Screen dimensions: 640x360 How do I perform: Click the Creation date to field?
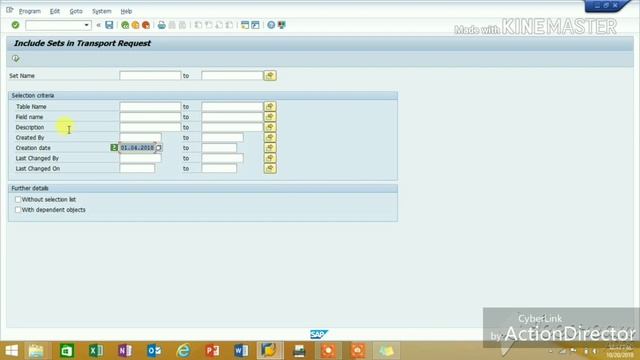(219, 148)
